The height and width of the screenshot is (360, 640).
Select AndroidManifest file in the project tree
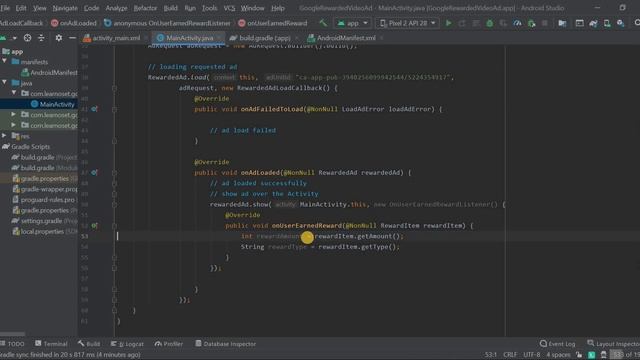pos(49,73)
